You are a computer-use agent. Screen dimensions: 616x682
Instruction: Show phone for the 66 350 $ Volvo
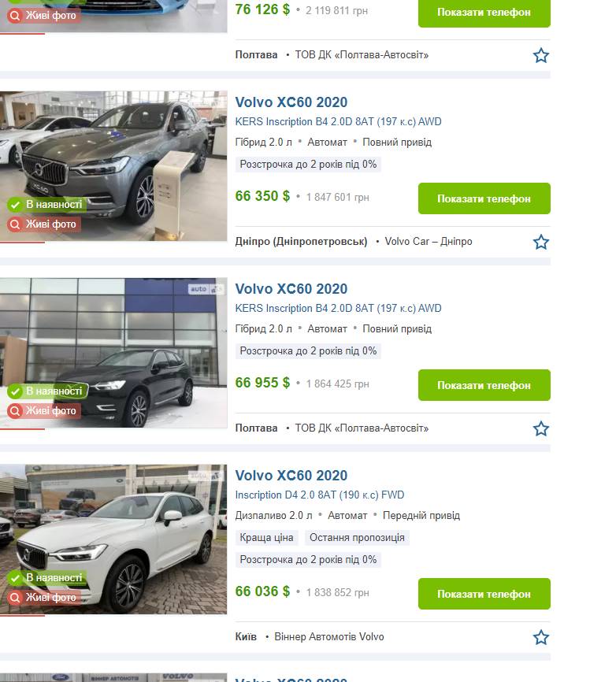click(x=484, y=198)
